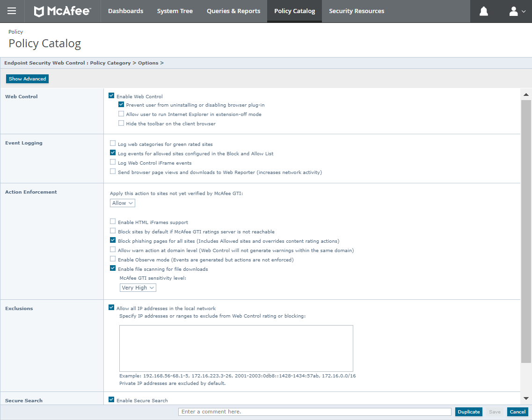
Task: Click the Show Advanced button
Action: point(27,79)
